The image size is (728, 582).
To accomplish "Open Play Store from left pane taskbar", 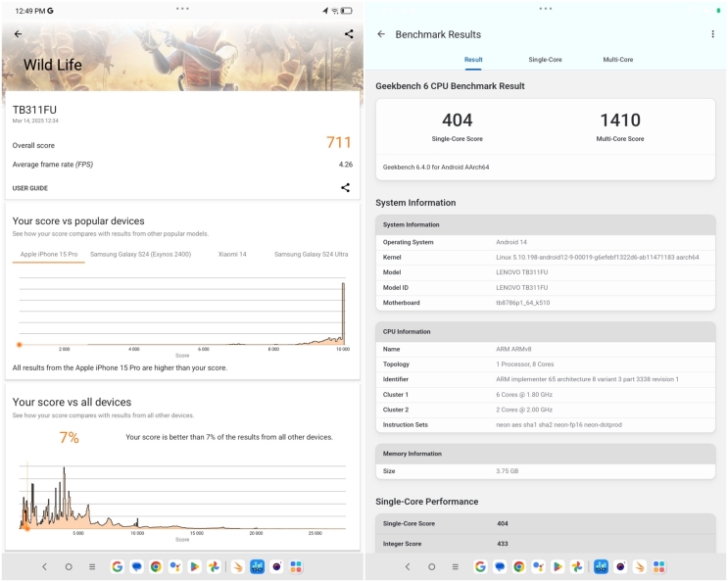I will tap(194, 566).
